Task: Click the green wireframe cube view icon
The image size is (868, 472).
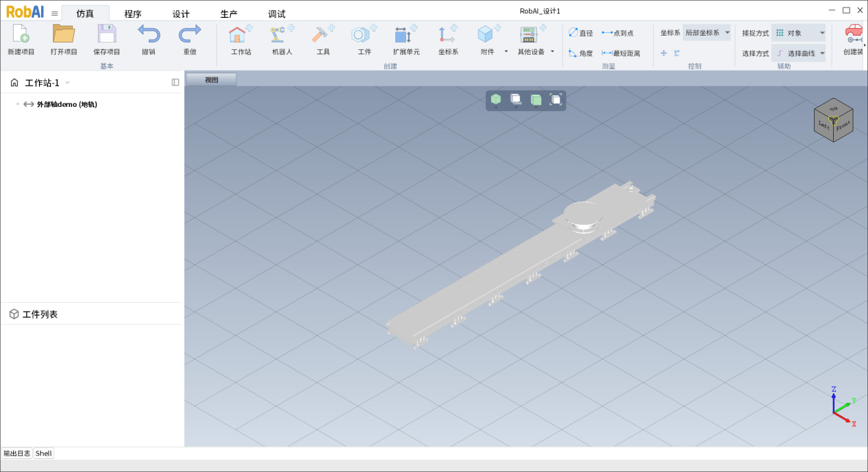Action: pos(495,100)
